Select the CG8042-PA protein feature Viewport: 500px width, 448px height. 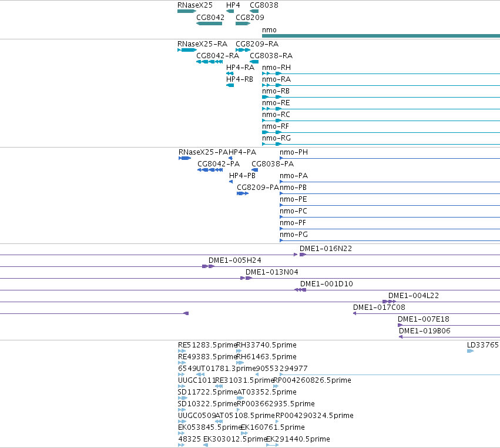click(210, 170)
